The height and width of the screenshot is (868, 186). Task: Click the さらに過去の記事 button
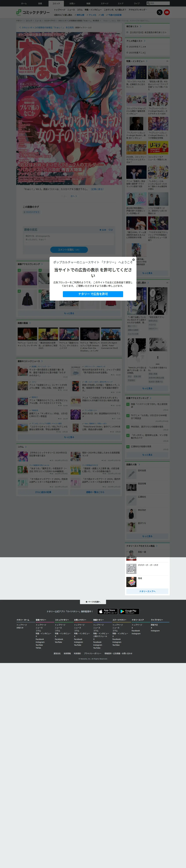[43, 492]
